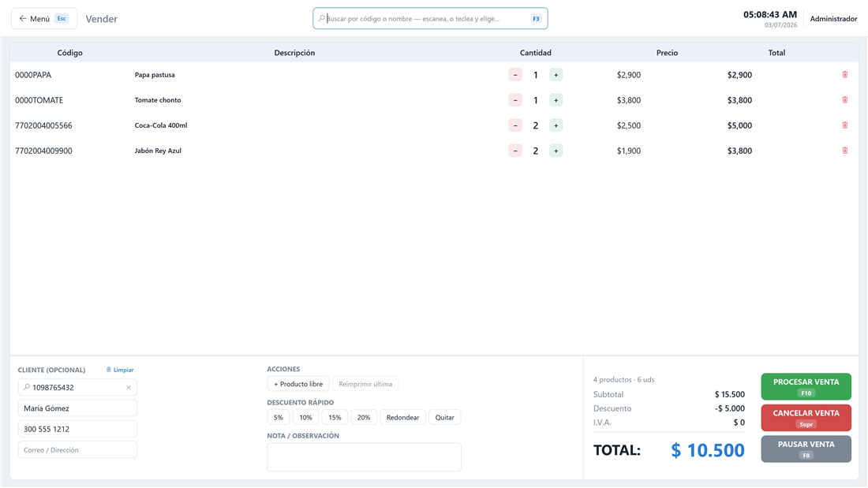Remove Tomate chonto using its trash icon
The height and width of the screenshot is (488, 868).
point(845,100)
